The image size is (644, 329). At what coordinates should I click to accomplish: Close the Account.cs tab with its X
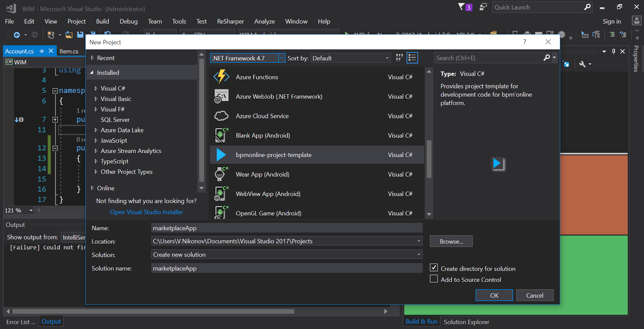[51, 51]
